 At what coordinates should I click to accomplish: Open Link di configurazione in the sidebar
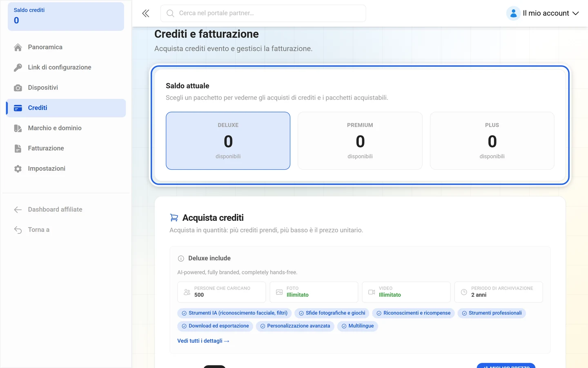coord(66,67)
